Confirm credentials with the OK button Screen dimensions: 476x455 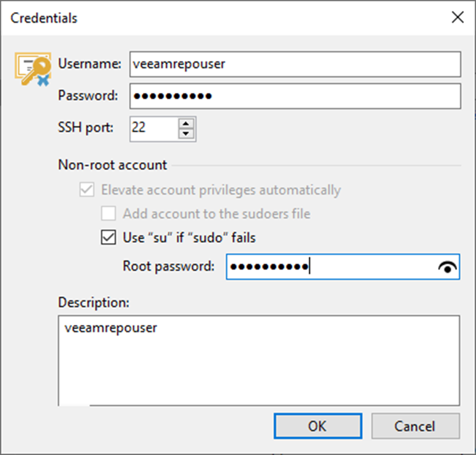(x=318, y=426)
